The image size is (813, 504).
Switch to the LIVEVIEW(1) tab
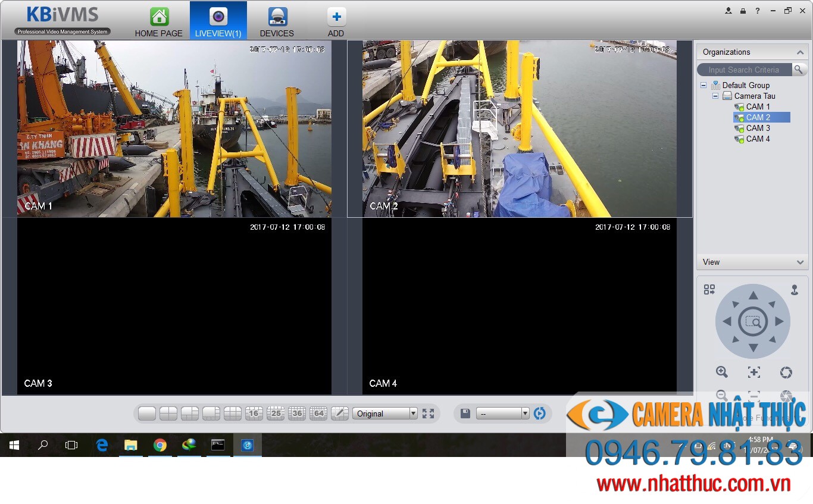[x=218, y=21]
